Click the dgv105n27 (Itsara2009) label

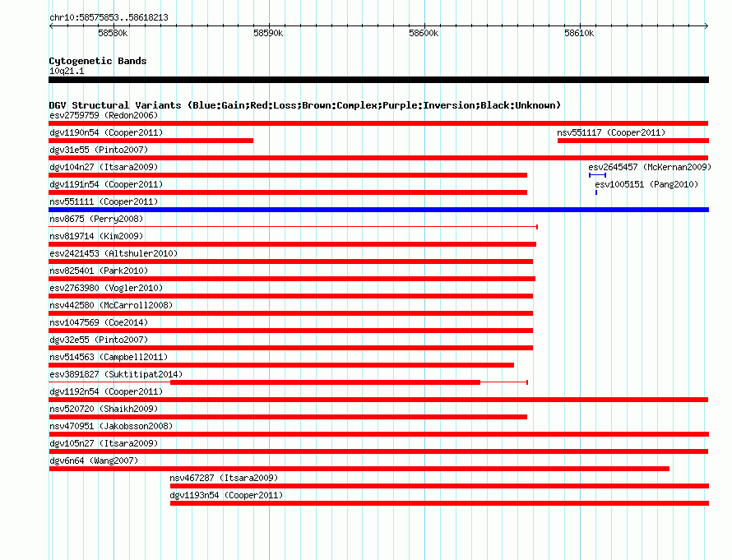(x=104, y=443)
